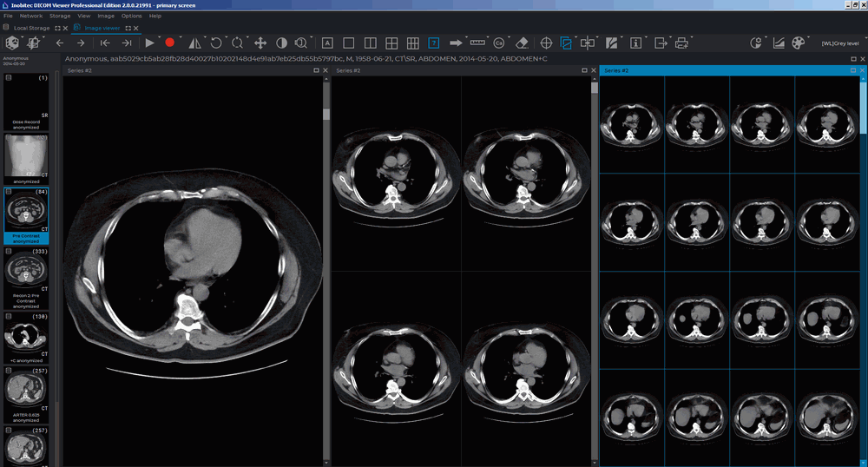This screenshot has width=868, height=467.
Task: Tick the checkbox on Pre Contrast thumbnail
Action: tap(9, 192)
